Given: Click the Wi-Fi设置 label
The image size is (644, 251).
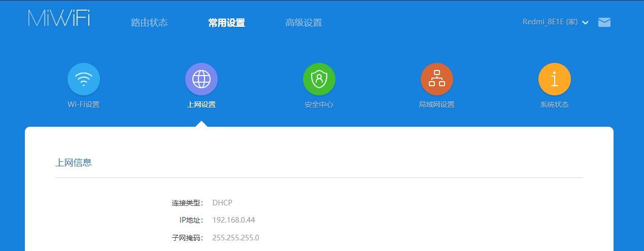Looking at the screenshot, I should pyautogui.click(x=84, y=104).
